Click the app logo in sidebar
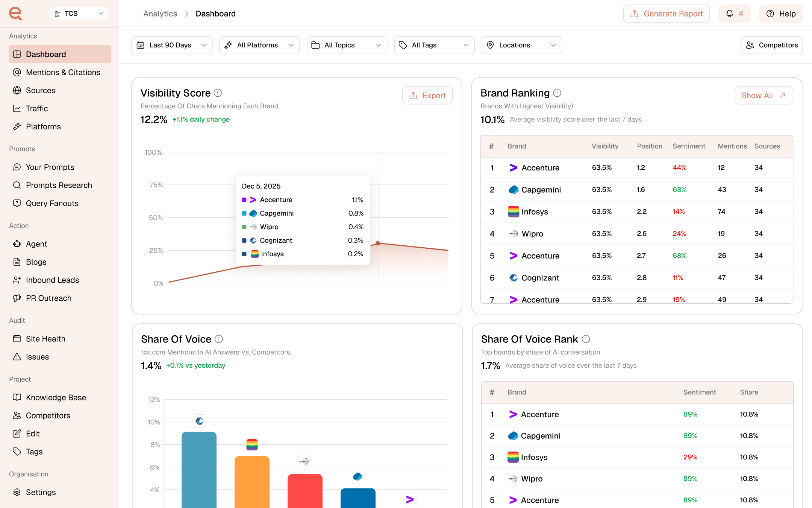 click(x=16, y=14)
